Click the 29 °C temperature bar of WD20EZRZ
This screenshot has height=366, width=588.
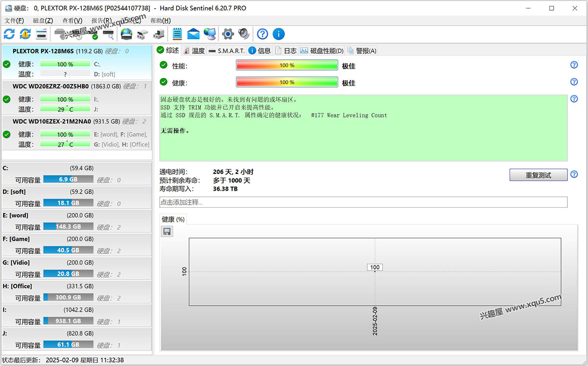(x=65, y=109)
